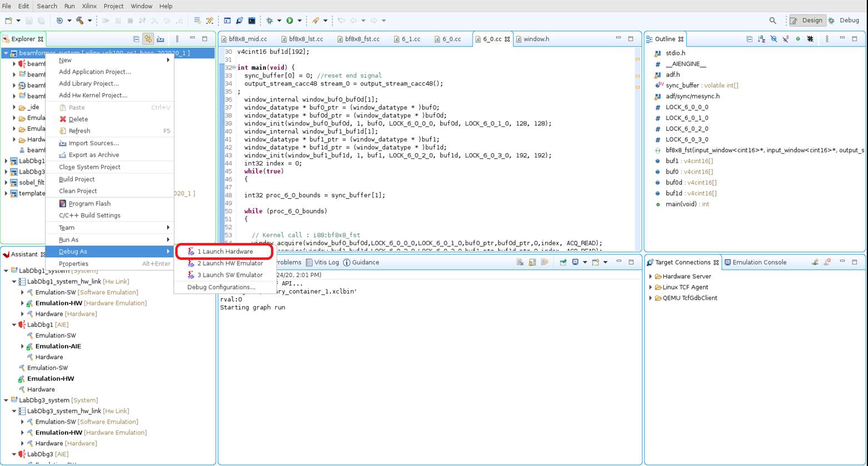Image resolution: width=868 pixels, height=466 pixels.
Task: Toggle Link with Editor in Explorer
Action: click(148, 39)
